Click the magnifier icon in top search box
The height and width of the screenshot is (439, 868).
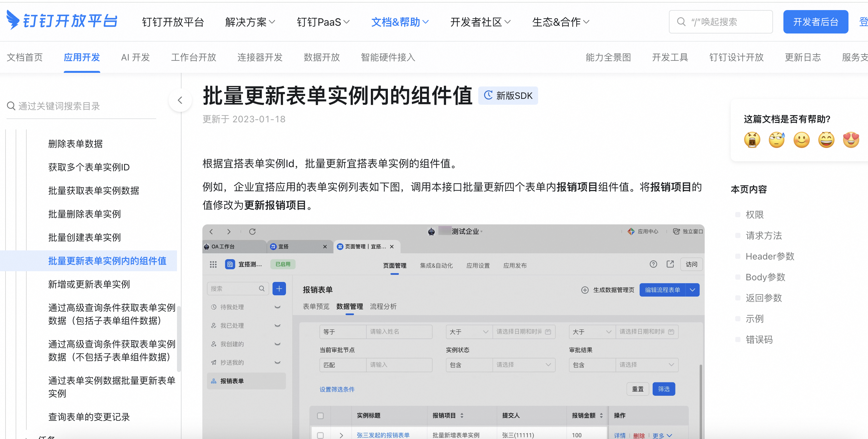tap(681, 22)
